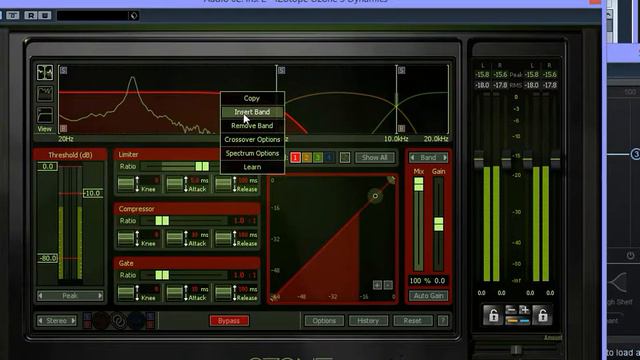Click the left arrow of the Band selector
The height and width of the screenshot is (360, 640).
(x=413, y=158)
